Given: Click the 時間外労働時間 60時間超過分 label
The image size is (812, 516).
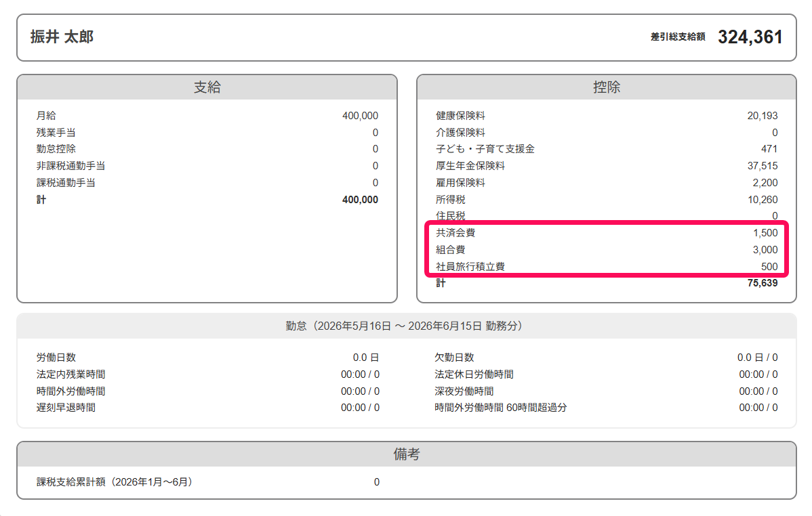Looking at the screenshot, I should click(501, 408).
